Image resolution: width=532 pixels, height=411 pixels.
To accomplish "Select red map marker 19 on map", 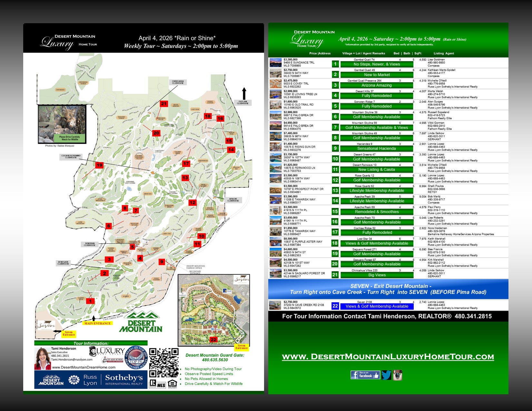I will (99, 165).
